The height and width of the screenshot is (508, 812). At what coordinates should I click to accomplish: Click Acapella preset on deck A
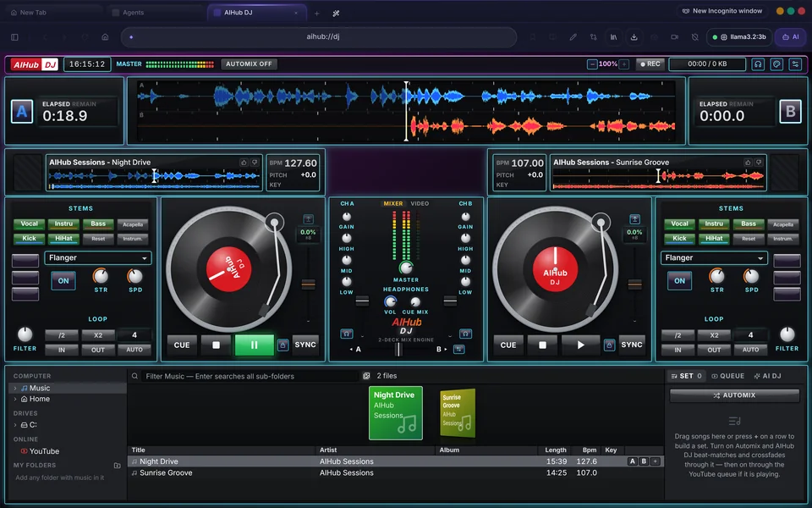pos(133,224)
